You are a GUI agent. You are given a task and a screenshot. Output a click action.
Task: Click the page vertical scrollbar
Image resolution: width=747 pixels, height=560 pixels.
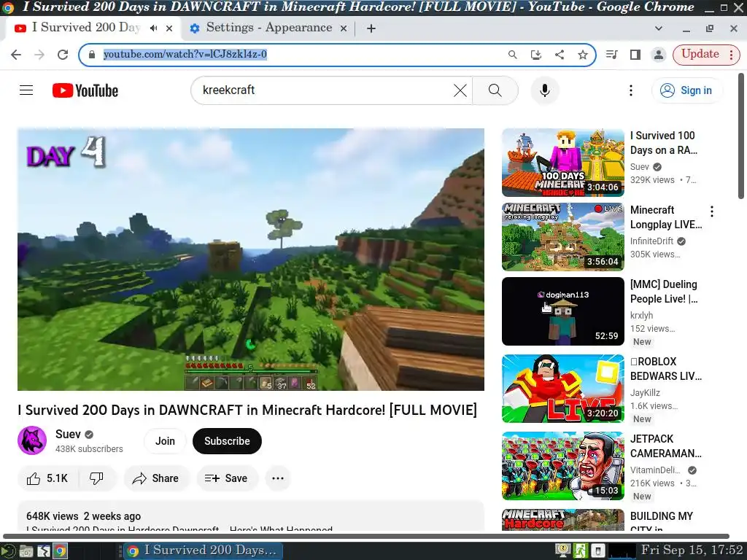coord(741,136)
